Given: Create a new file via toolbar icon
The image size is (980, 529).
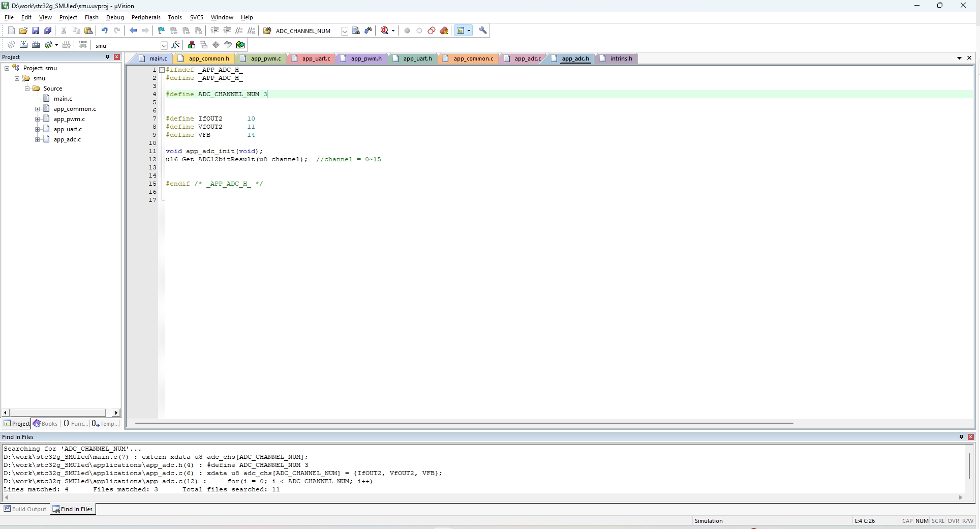Looking at the screenshot, I should (11, 31).
